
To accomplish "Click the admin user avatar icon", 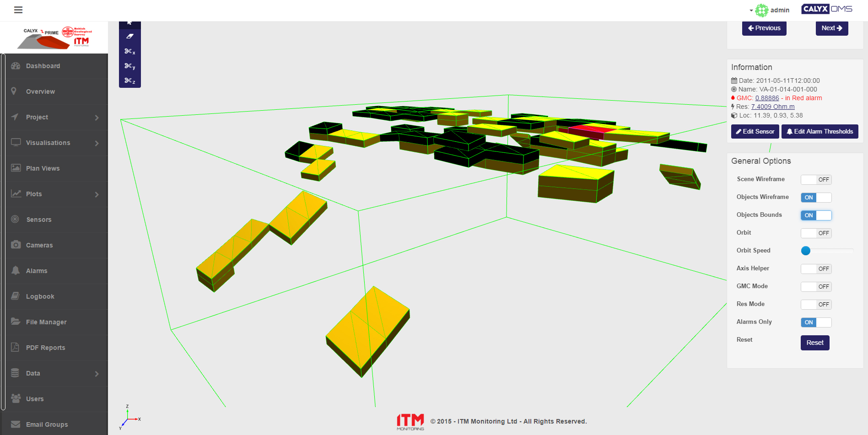I will click(x=762, y=10).
